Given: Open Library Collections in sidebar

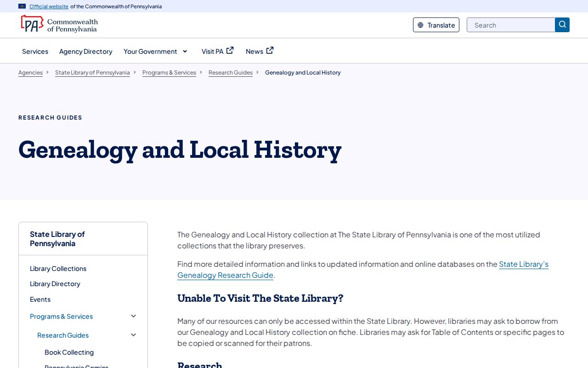Looking at the screenshot, I should point(58,269).
